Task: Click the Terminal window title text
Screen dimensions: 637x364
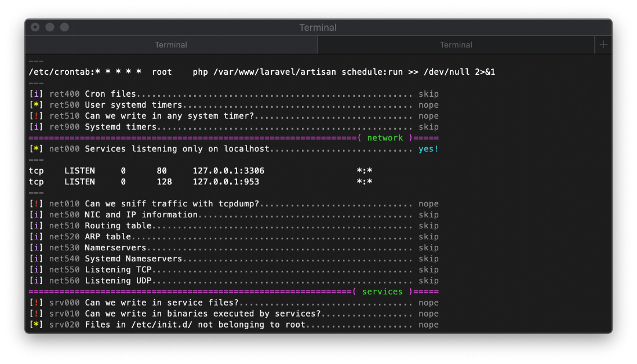Action: 318,27
